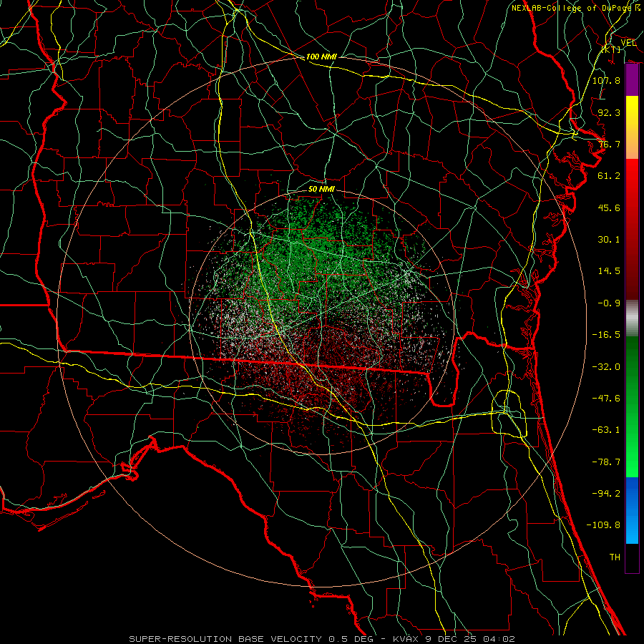Click the 45.6 value on velocity scale

tap(609, 208)
